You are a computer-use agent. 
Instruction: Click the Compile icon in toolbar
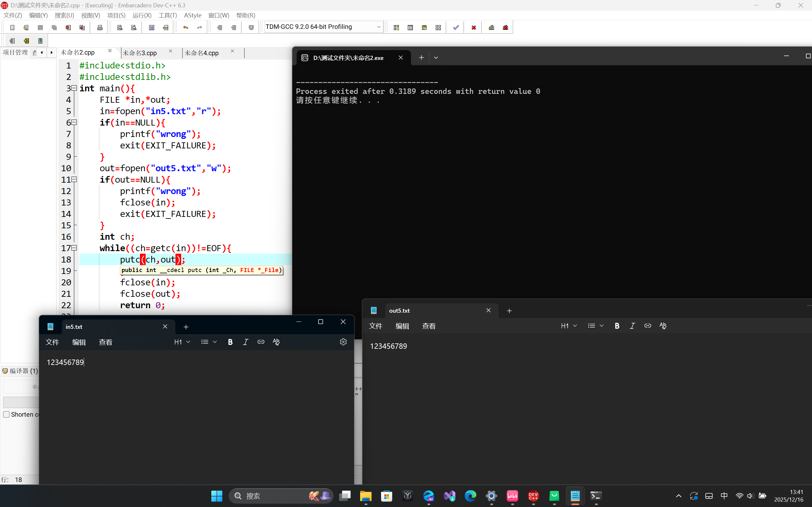point(396,28)
